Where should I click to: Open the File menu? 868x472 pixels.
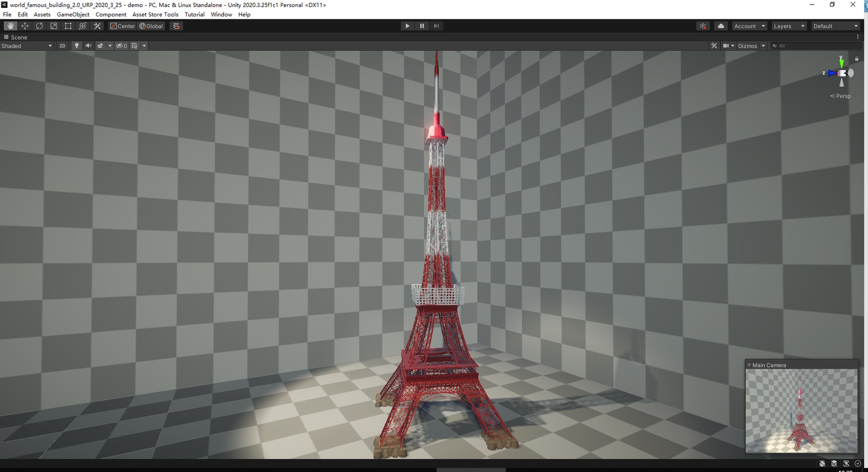pyautogui.click(x=7, y=14)
